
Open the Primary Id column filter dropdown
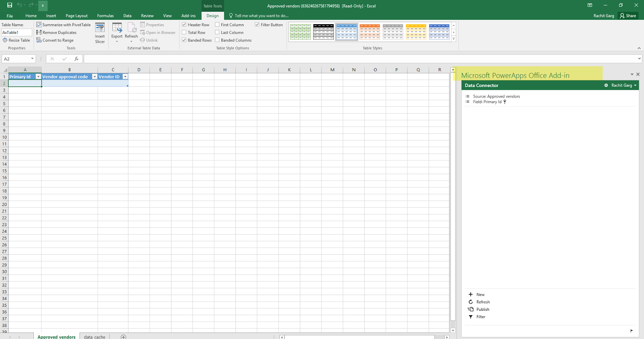pyautogui.click(x=38, y=77)
